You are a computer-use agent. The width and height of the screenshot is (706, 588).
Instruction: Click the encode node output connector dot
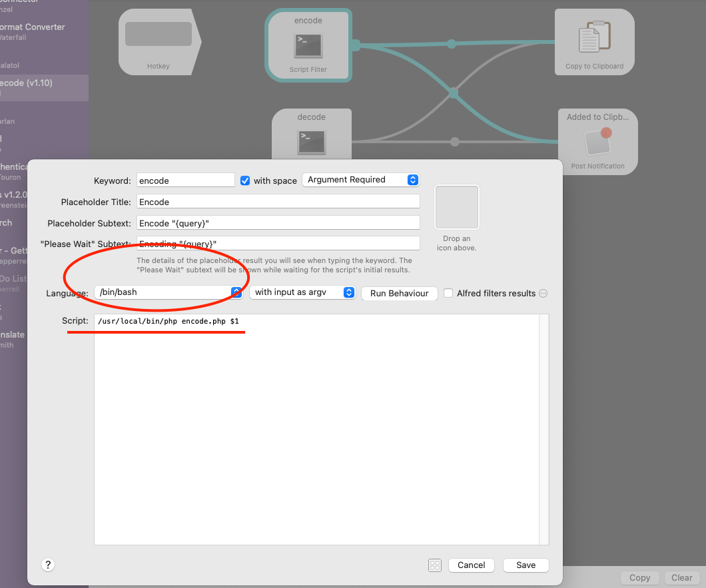click(355, 45)
